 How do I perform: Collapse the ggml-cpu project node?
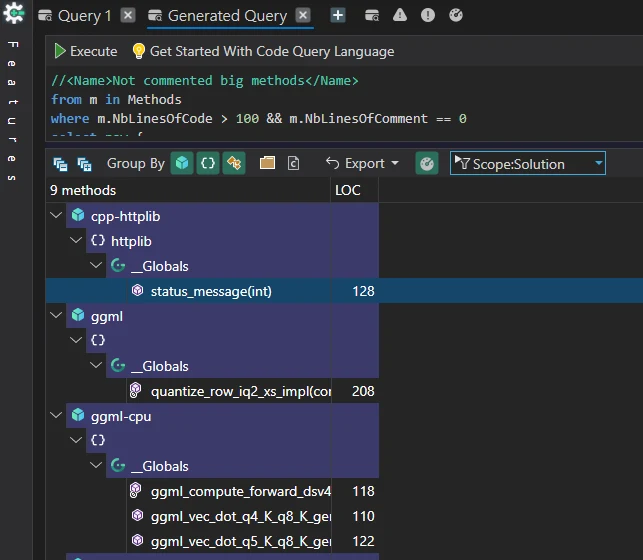[x=56, y=415]
